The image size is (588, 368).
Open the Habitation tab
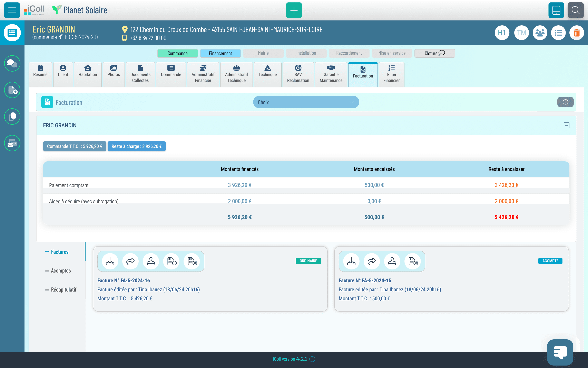pyautogui.click(x=88, y=74)
